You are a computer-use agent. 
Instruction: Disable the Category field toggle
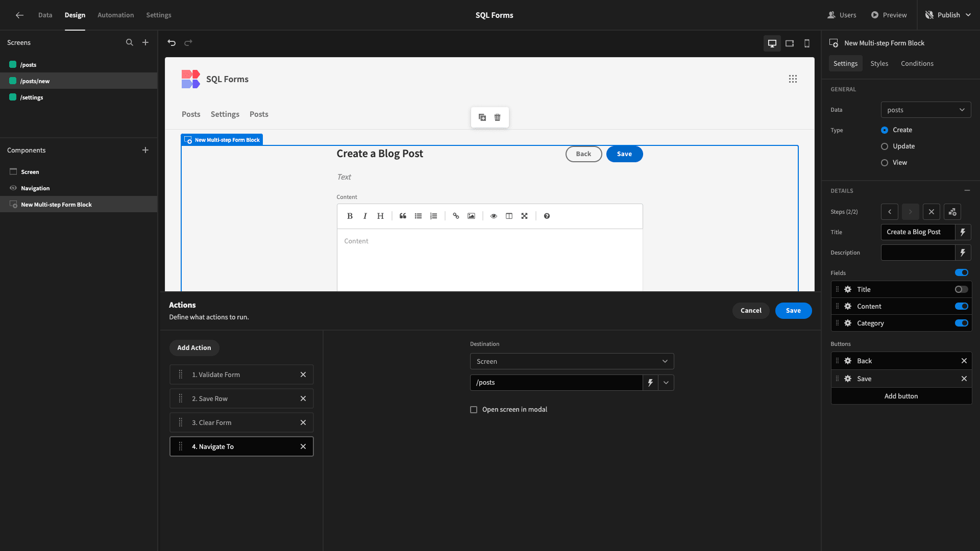962,323
